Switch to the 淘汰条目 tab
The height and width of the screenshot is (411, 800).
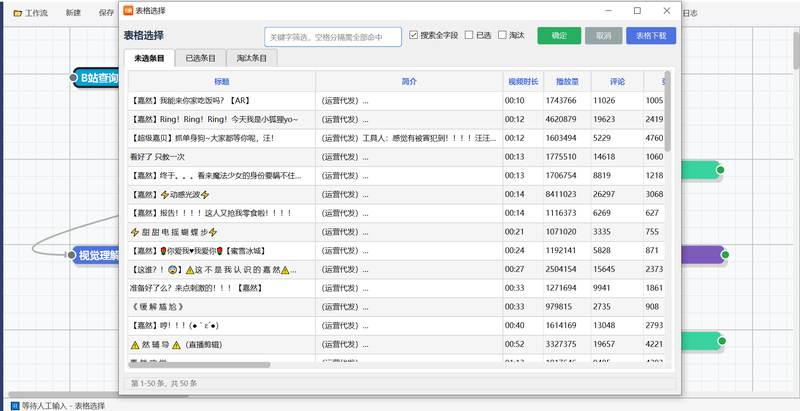pyautogui.click(x=252, y=58)
